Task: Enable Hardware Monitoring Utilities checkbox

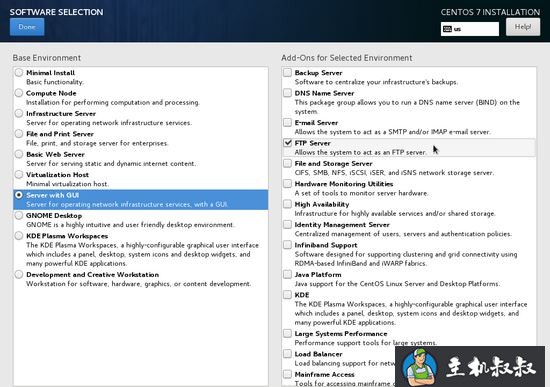Action: (x=288, y=184)
